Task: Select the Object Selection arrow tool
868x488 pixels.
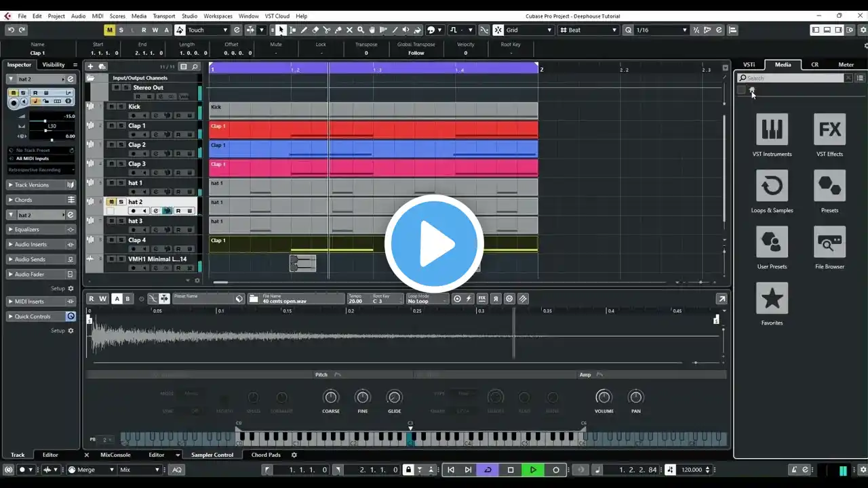Action: [281, 30]
